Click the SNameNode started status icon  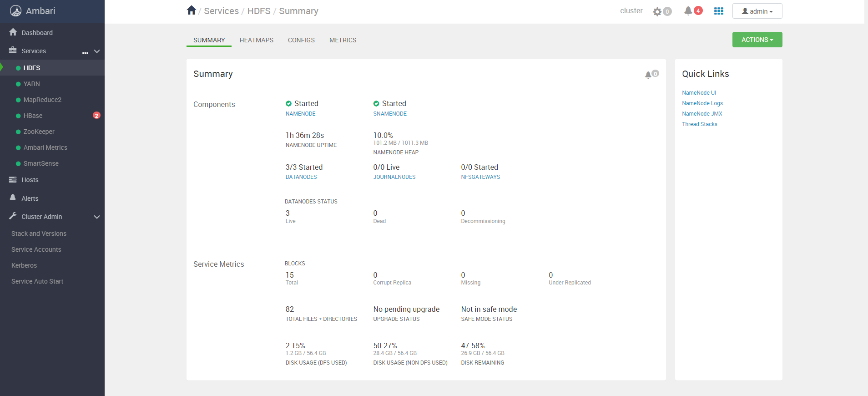coord(376,104)
